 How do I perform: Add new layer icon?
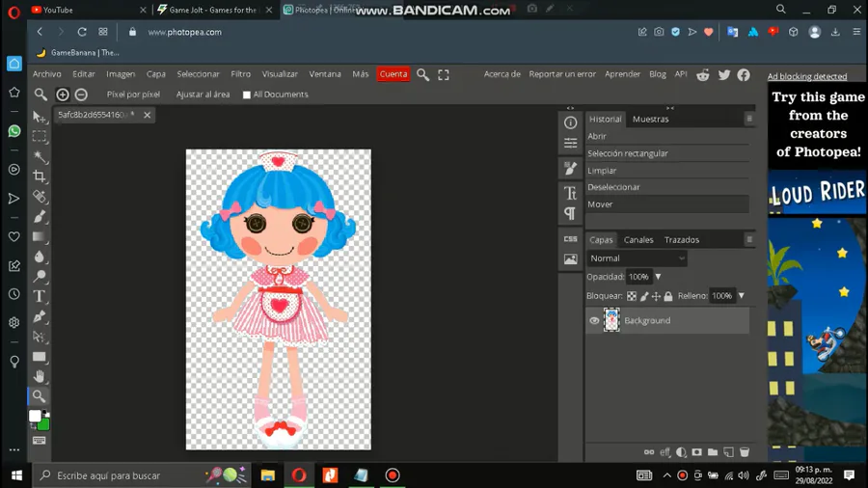click(x=728, y=452)
